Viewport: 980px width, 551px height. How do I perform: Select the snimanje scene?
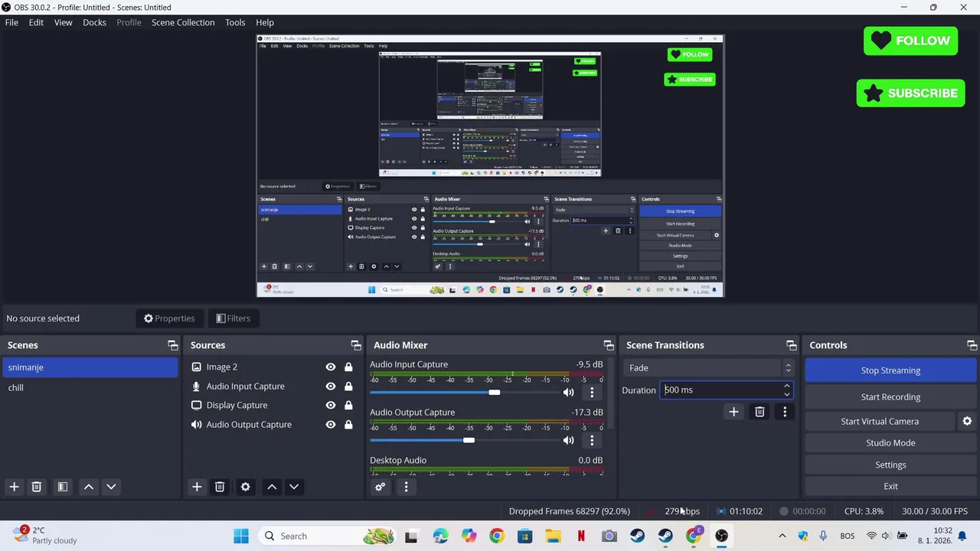pyautogui.click(x=90, y=367)
